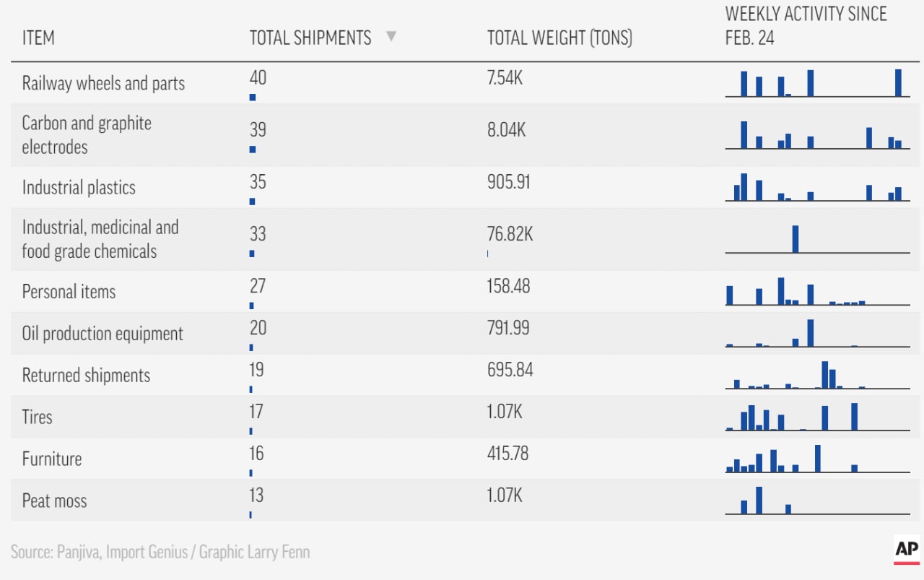This screenshot has width=924, height=580.
Task: Click the Weekly Activity Since Feb. 24 header
Action: (806, 26)
